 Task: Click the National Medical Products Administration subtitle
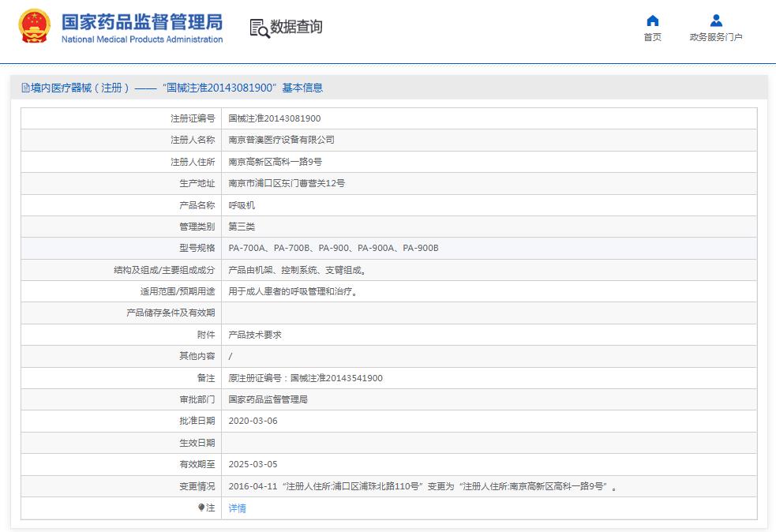142,39
